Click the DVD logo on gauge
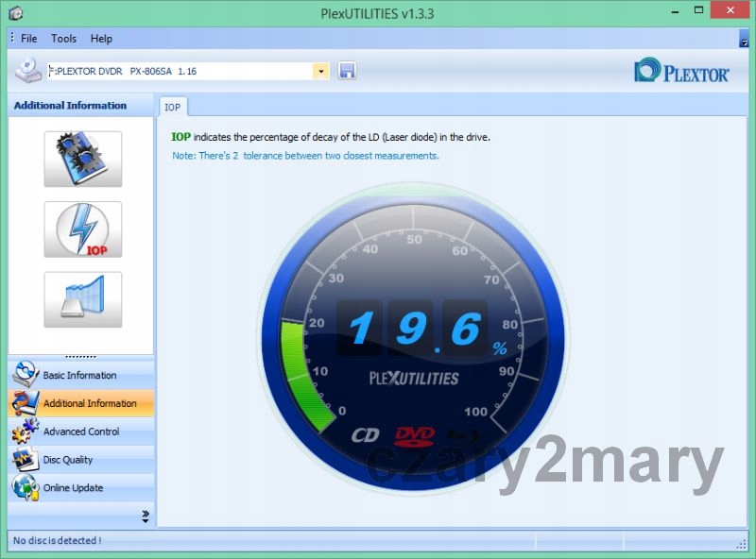 coord(414,435)
